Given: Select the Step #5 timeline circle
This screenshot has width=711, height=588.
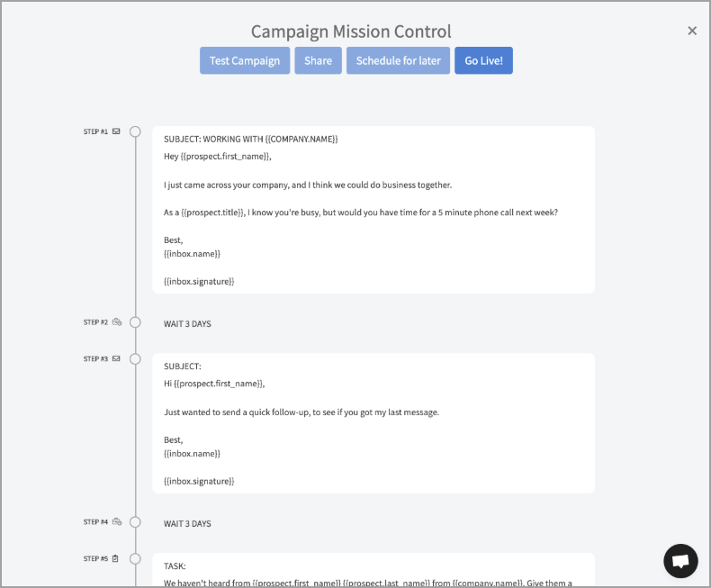Looking at the screenshot, I should pyautogui.click(x=135, y=558).
